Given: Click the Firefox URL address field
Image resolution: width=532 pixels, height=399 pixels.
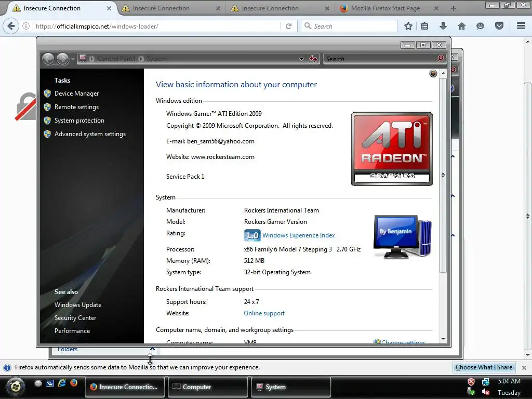Looking at the screenshot, I should point(158,26).
